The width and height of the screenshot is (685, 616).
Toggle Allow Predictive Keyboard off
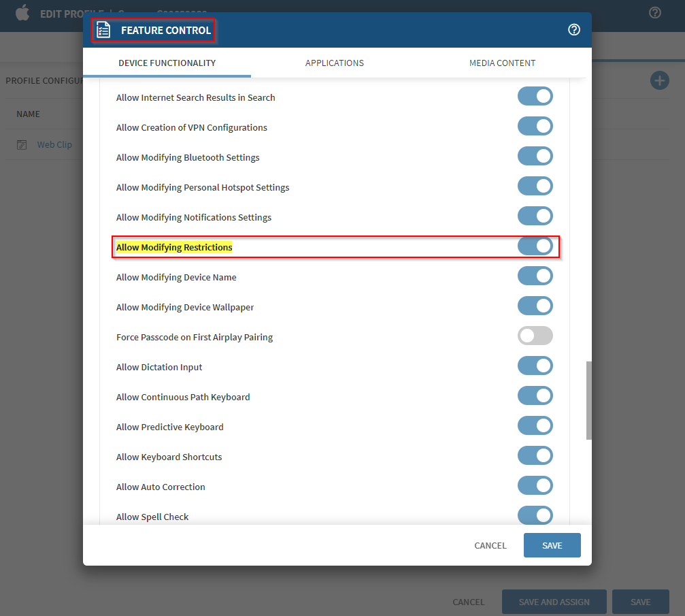point(535,426)
